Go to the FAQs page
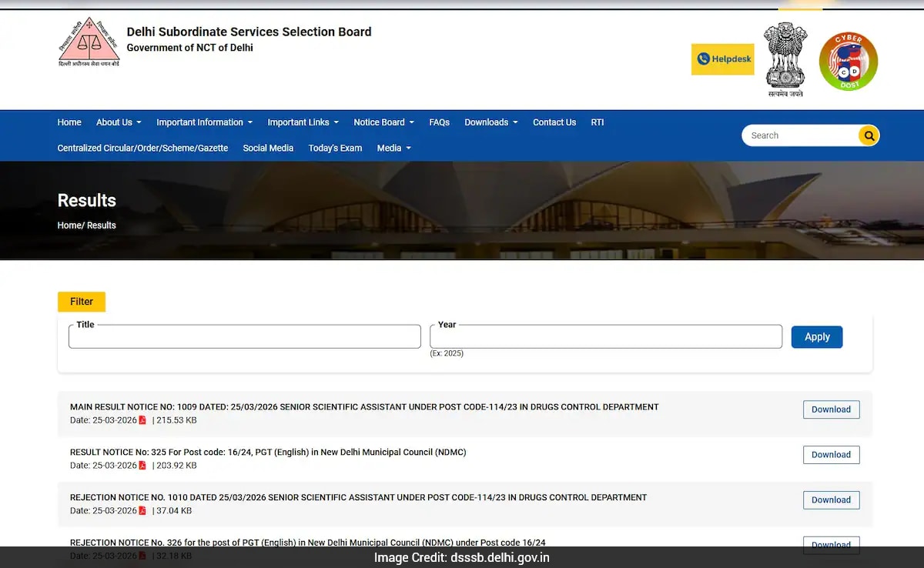This screenshot has height=568, width=924. 439,122
